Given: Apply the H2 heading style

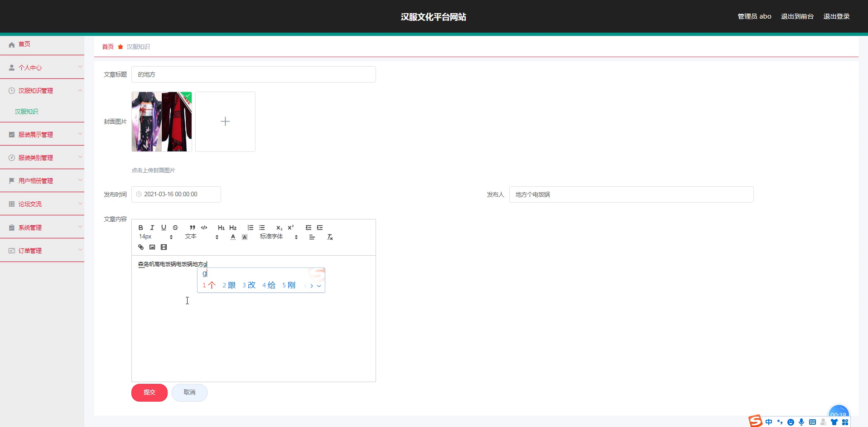Looking at the screenshot, I should 233,228.
